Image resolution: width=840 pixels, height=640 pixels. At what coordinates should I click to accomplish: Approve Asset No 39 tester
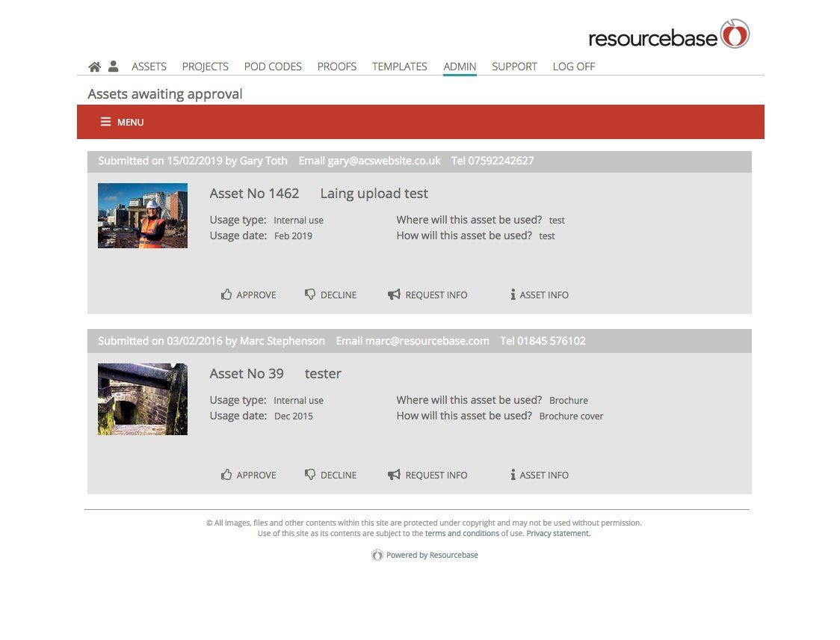pyautogui.click(x=249, y=475)
